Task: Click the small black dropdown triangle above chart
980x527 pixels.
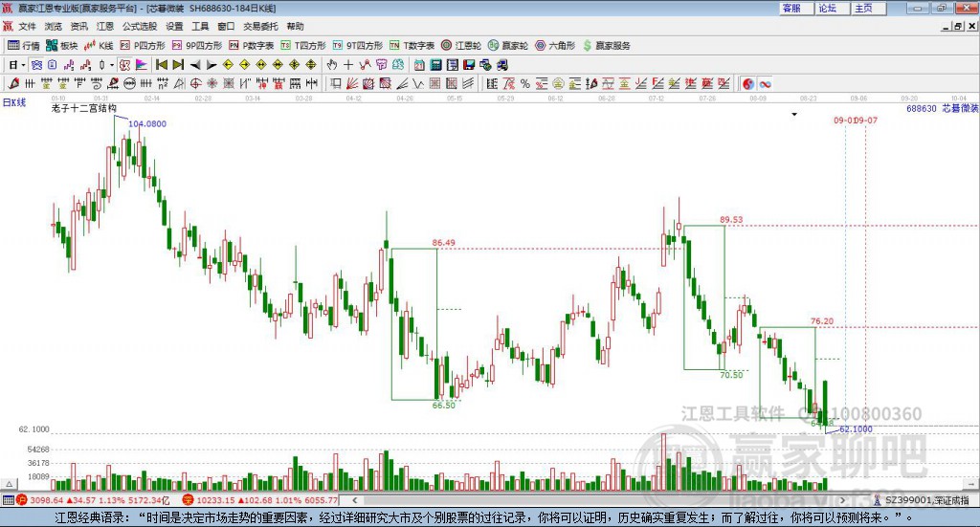Action: click(x=794, y=114)
